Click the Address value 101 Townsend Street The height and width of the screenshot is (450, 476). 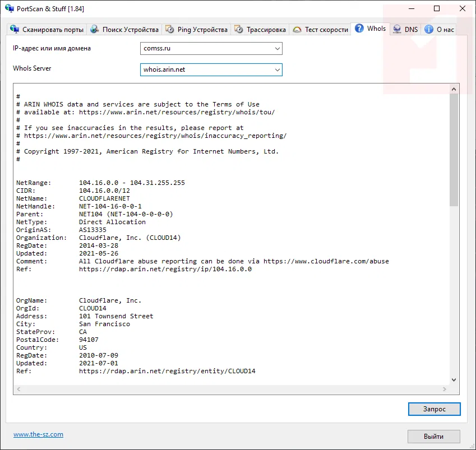pos(116,316)
